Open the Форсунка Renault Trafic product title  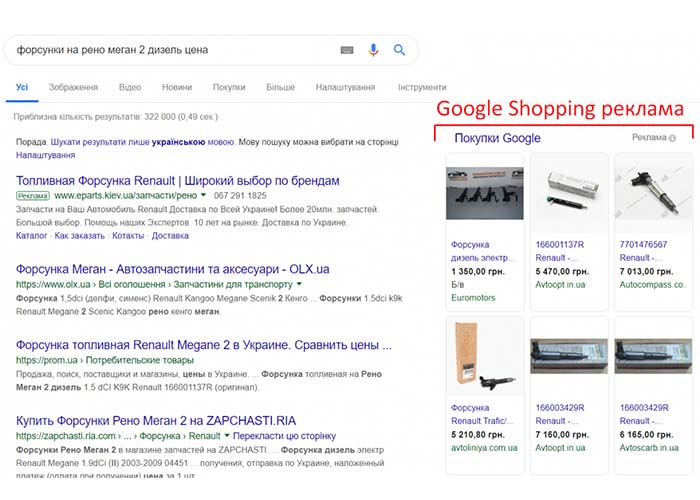(482, 414)
